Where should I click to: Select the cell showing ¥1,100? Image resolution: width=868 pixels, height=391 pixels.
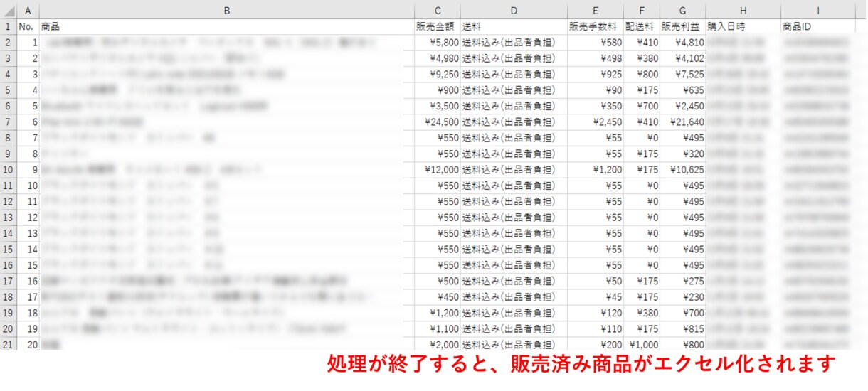pyautogui.click(x=438, y=329)
